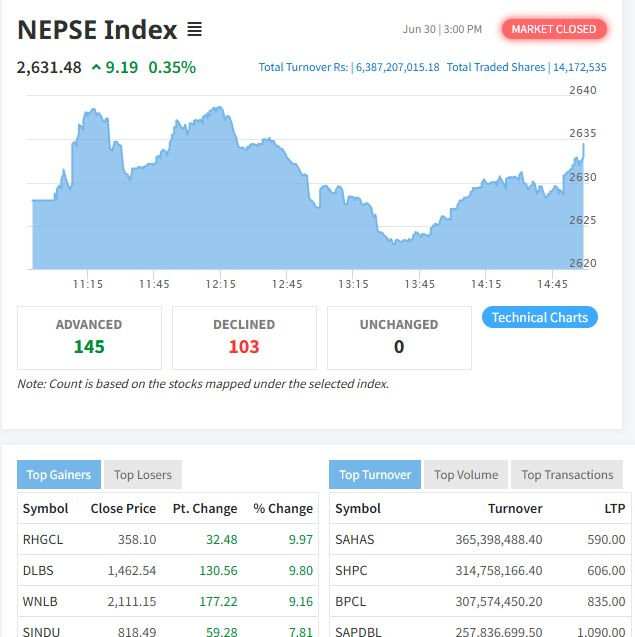This screenshot has height=637, width=635.
Task: Click the SHPC turnover symbol link
Action: pos(352,570)
